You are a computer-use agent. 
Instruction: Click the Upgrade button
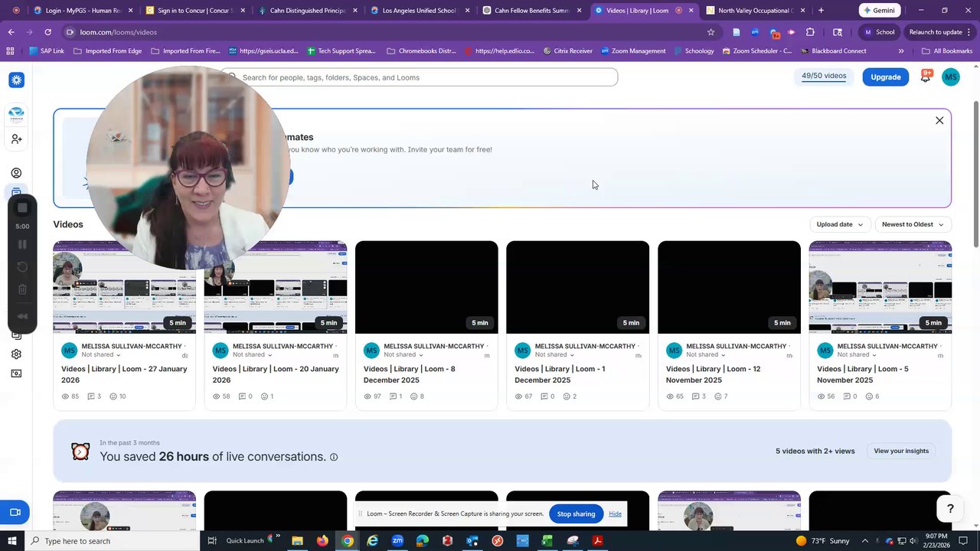pyautogui.click(x=885, y=77)
